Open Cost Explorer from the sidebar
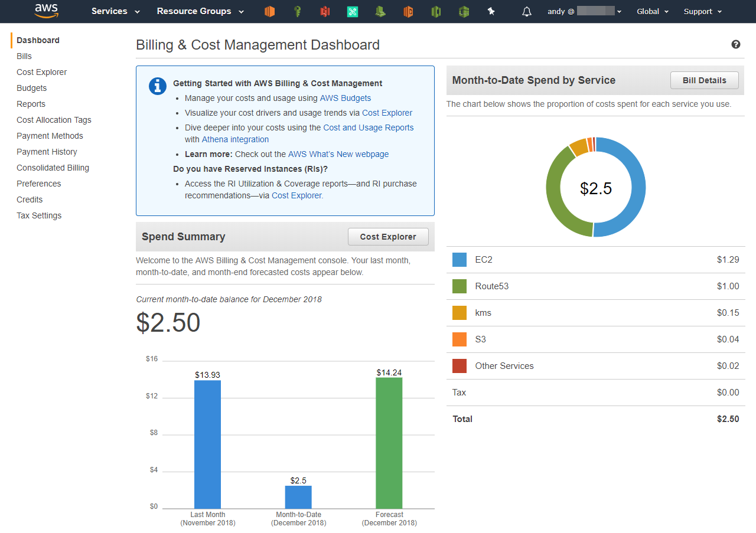Viewport: 756px width, 533px height. click(x=41, y=72)
